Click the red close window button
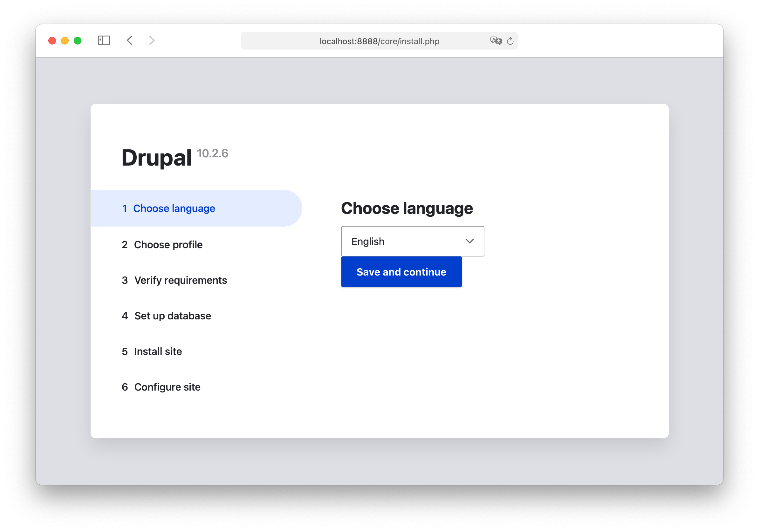 pyautogui.click(x=52, y=41)
